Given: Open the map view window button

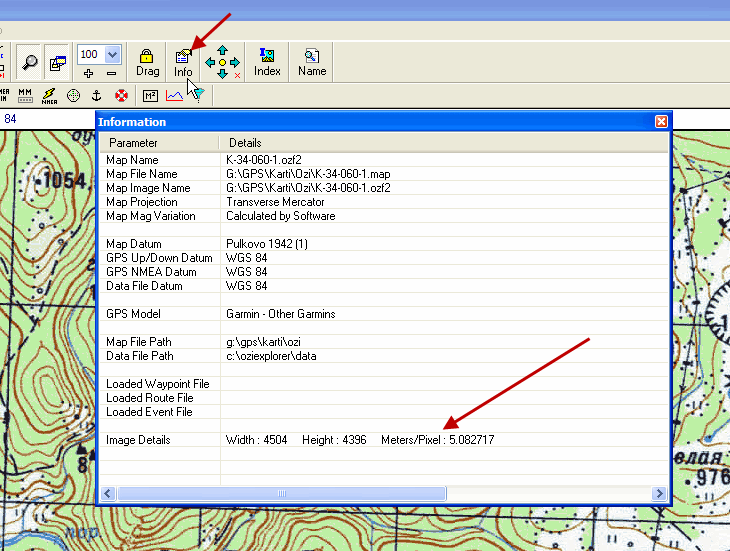Looking at the screenshot, I should click(x=57, y=61).
